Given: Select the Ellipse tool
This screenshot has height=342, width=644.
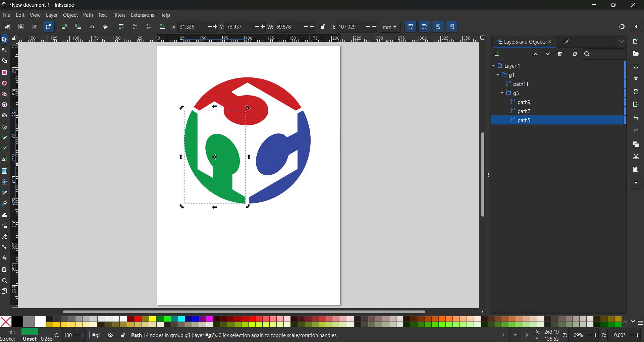Looking at the screenshot, I should [4, 83].
